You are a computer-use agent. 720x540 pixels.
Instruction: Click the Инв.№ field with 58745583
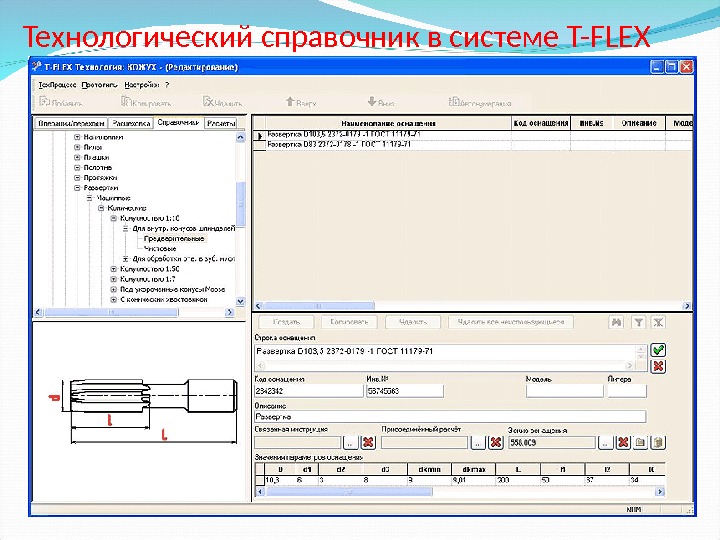pyautogui.click(x=405, y=391)
